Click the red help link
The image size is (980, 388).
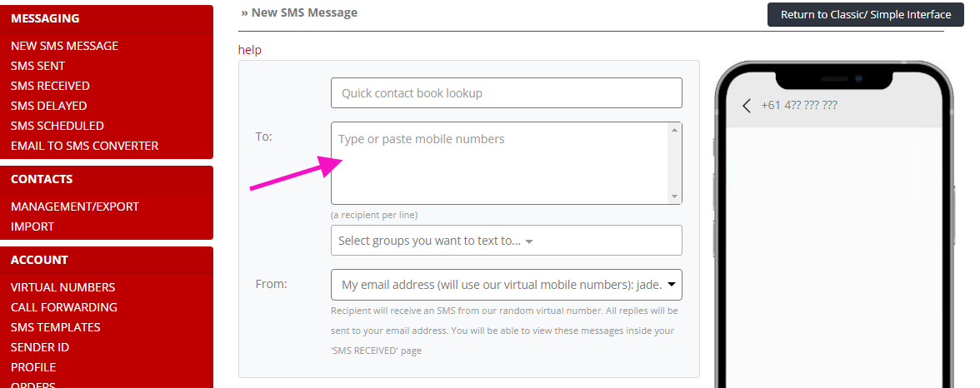click(x=250, y=50)
